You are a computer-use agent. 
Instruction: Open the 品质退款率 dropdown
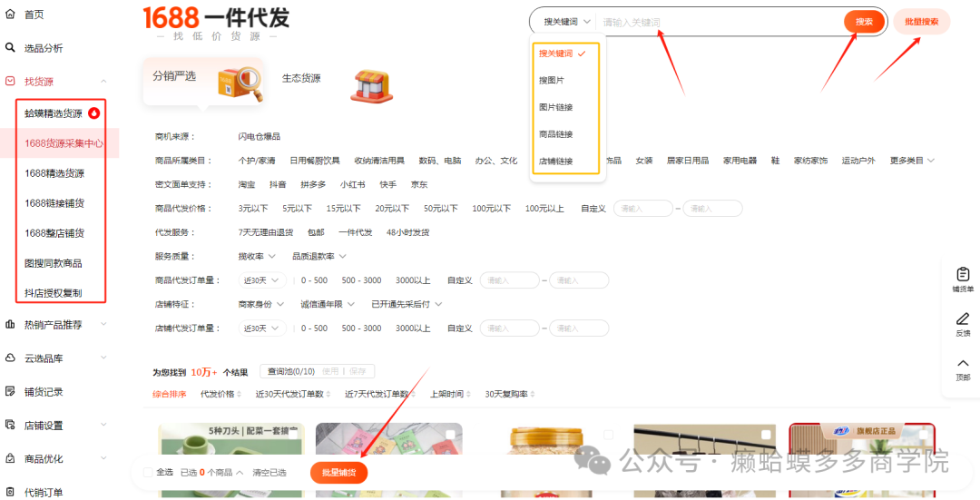tap(319, 256)
